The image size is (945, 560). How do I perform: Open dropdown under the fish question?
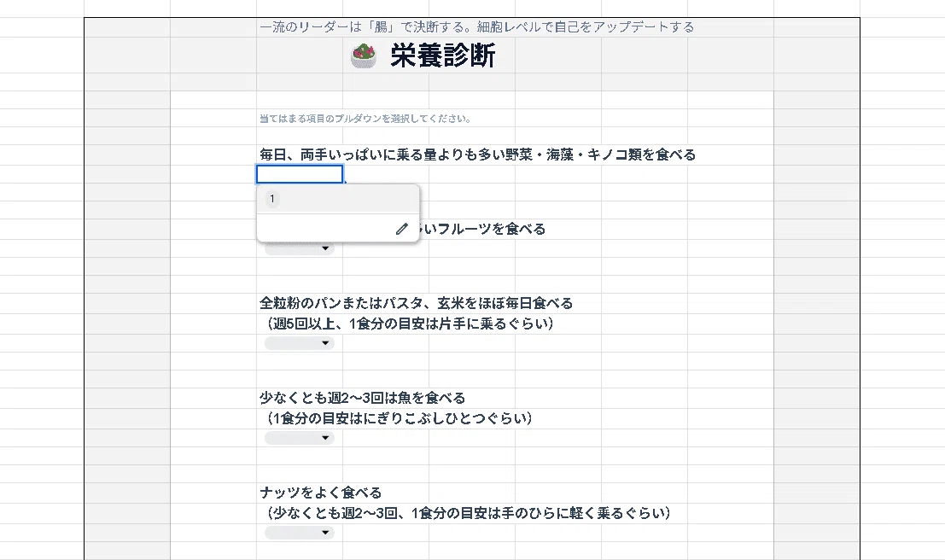point(300,438)
